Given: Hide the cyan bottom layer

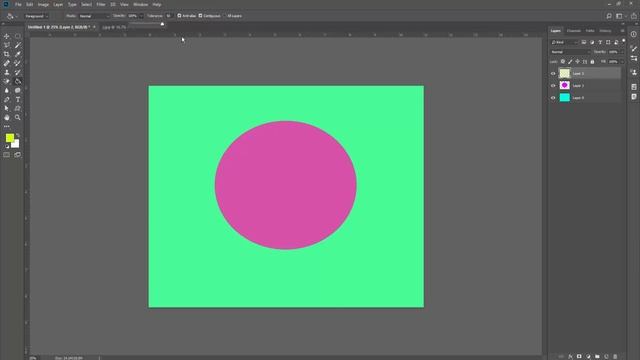Looking at the screenshot, I should [553, 98].
